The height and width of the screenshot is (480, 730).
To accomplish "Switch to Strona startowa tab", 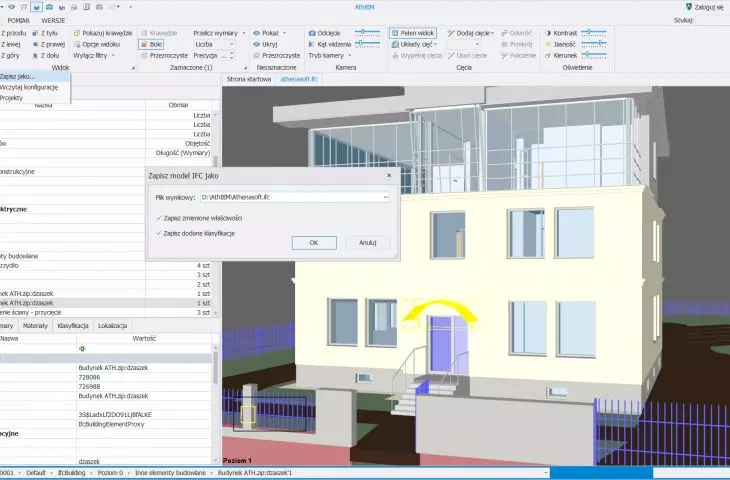I will click(249, 79).
